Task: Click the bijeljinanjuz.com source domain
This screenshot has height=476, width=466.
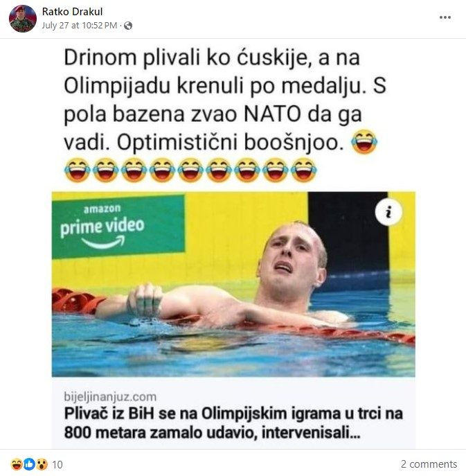Action: coord(110,396)
